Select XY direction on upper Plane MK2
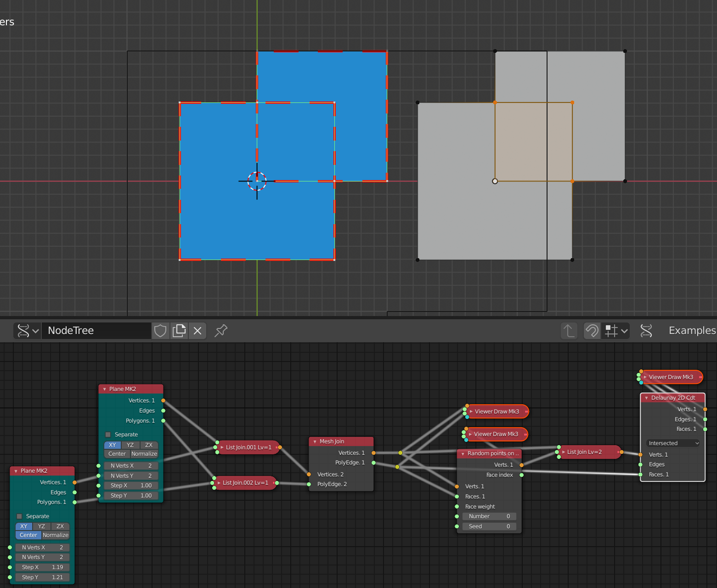This screenshot has height=588, width=717. (113, 445)
